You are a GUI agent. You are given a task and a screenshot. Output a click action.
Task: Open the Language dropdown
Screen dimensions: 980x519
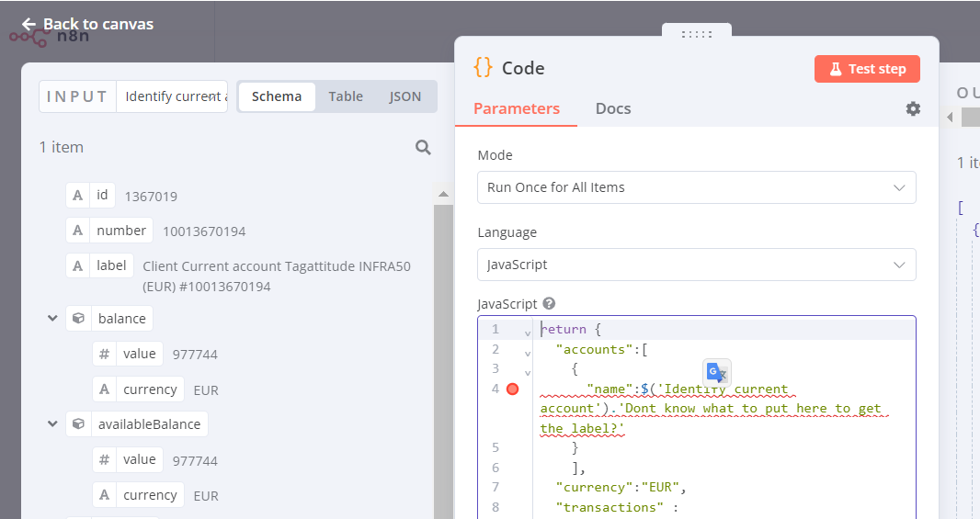(696, 265)
